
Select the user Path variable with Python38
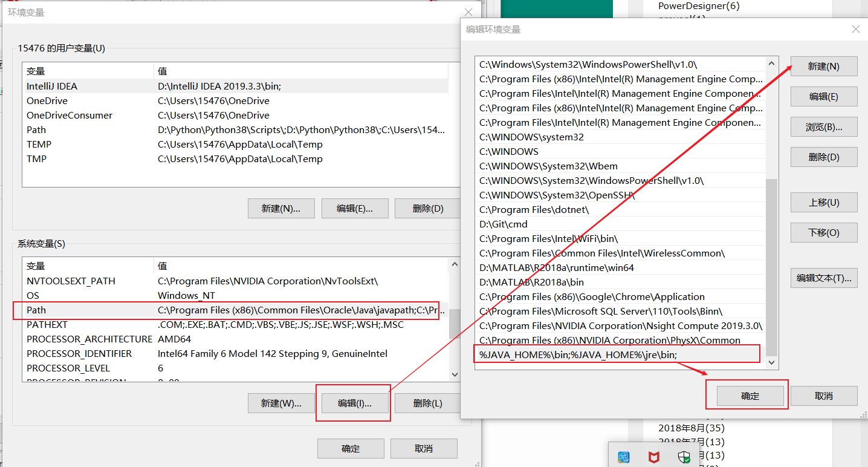click(x=236, y=130)
